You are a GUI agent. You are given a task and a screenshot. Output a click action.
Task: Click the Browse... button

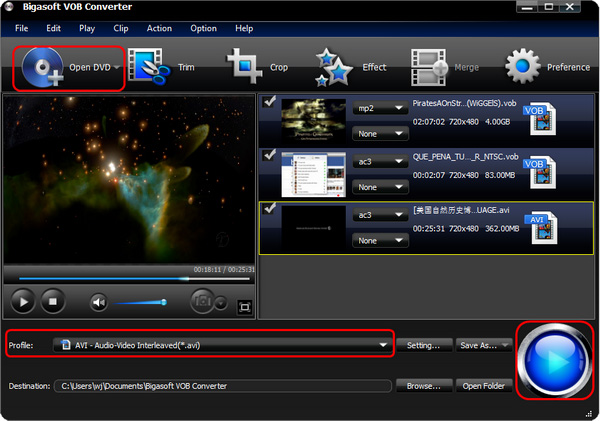pyautogui.click(x=424, y=386)
